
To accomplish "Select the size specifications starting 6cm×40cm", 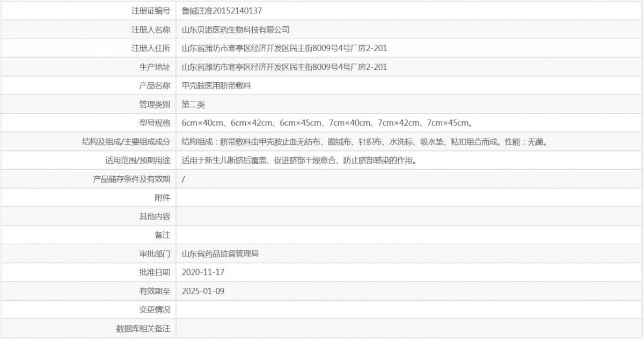I will click(327, 123).
